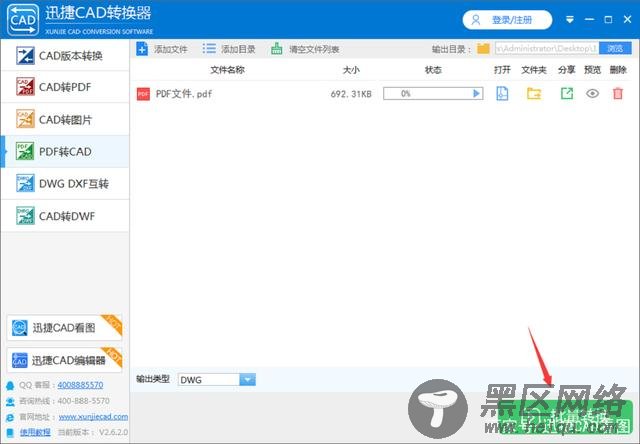This screenshot has width=640, height=444.
Task: Open the 使用教程 tutorial link
Action: click(35, 432)
